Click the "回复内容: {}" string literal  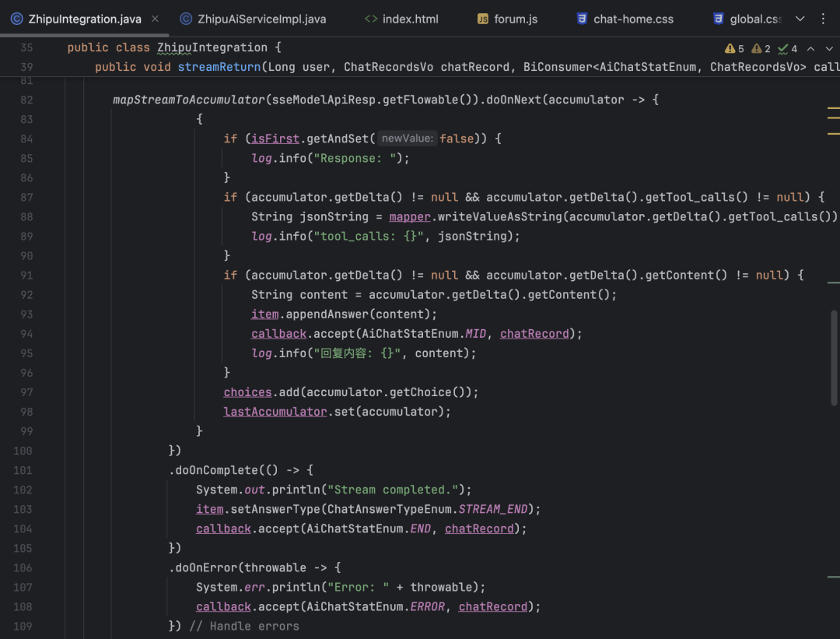pos(357,353)
